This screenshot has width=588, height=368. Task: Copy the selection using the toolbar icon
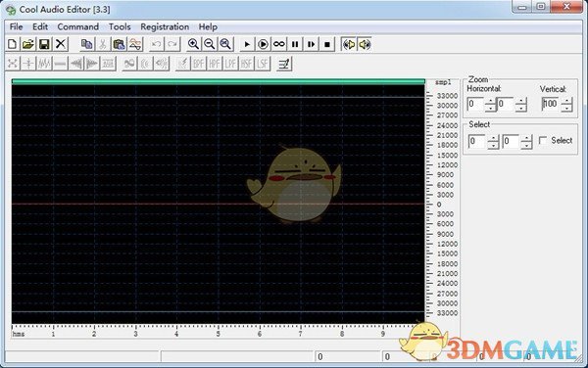click(87, 44)
